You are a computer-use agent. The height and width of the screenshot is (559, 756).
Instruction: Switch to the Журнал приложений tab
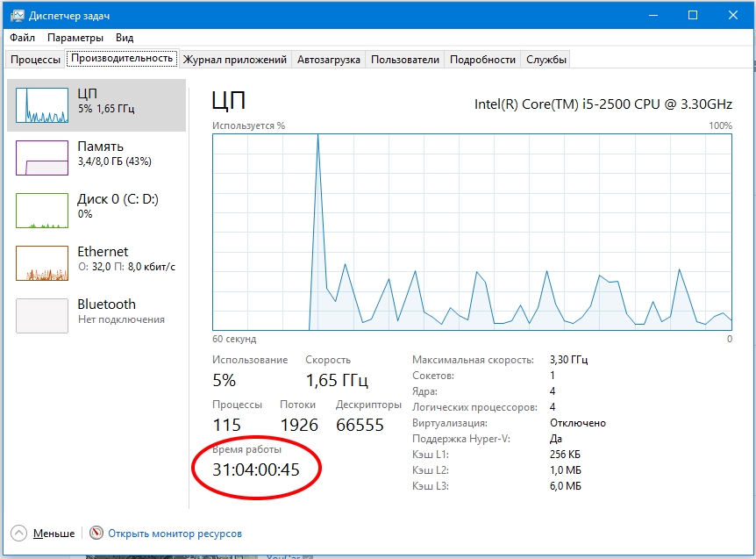(x=234, y=60)
